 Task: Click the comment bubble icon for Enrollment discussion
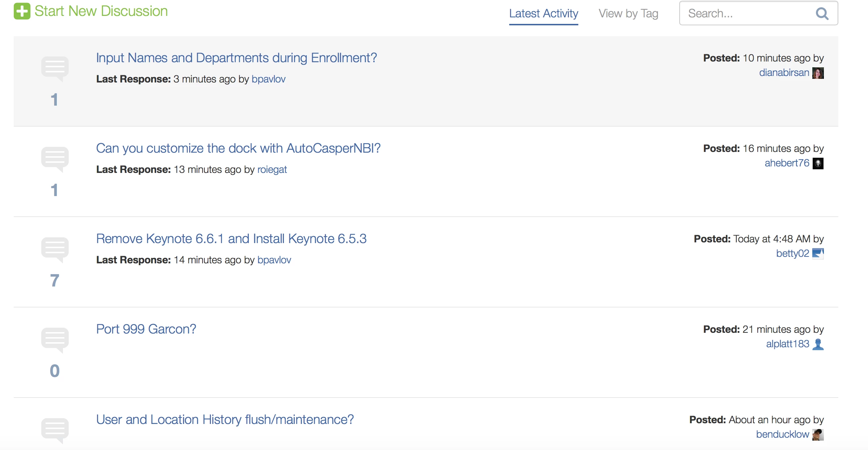coord(55,68)
